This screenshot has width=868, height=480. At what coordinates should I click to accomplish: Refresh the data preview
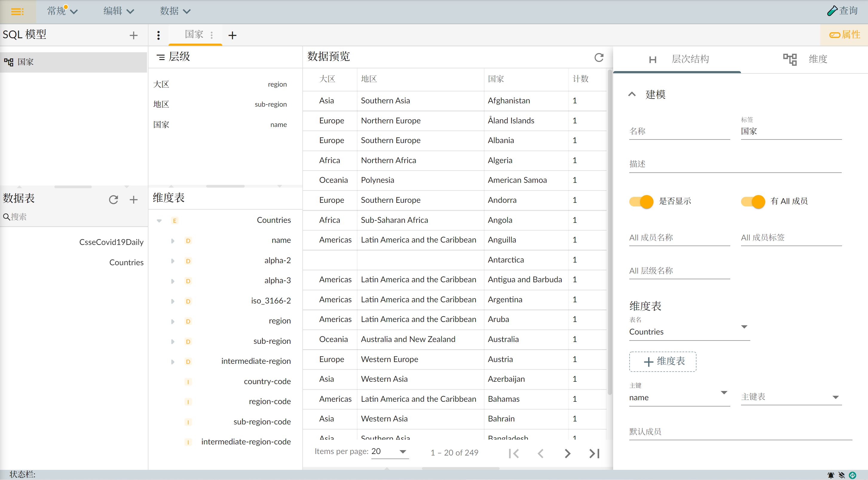[x=599, y=57]
